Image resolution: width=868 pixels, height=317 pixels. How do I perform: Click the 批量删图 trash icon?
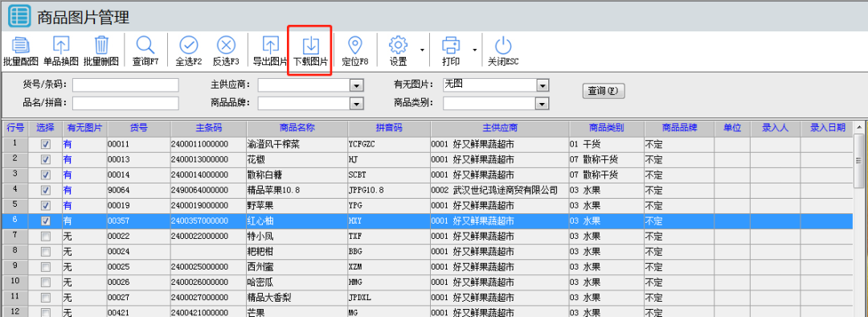(101, 45)
